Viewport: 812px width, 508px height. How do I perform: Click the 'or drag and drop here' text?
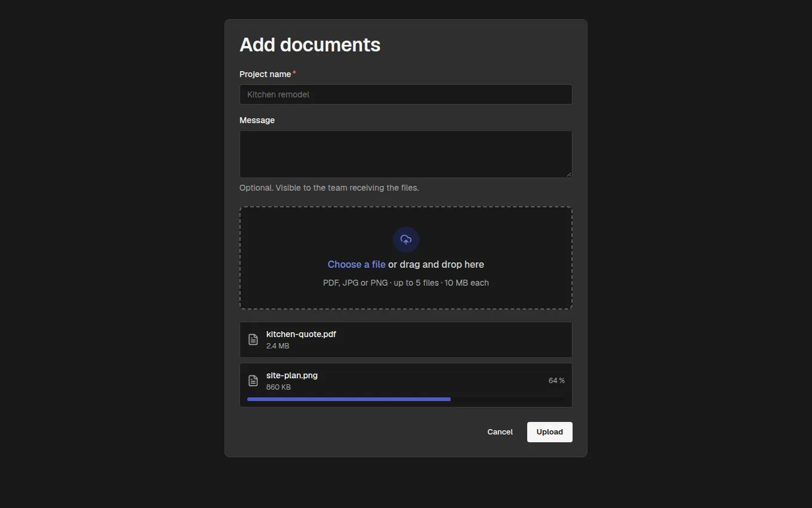[x=436, y=264]
